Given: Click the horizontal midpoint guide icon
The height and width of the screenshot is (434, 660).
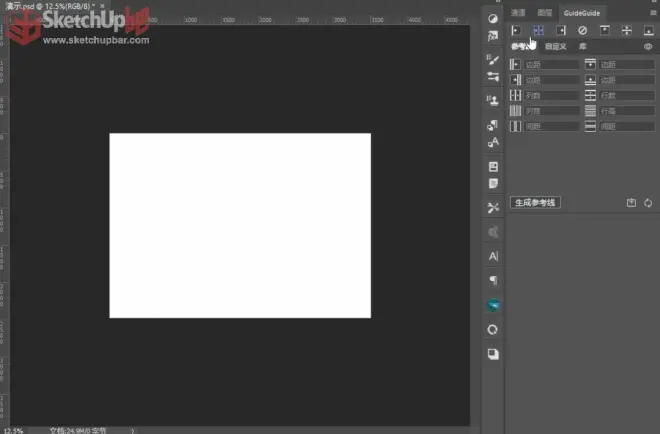Looking at the screenshot, I should [627, 30].
